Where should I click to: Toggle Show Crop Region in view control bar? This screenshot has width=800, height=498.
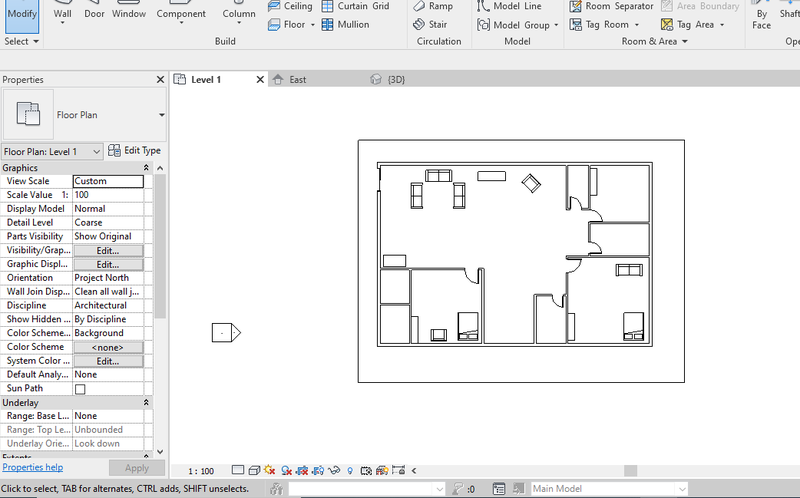[x=318, y=470]
